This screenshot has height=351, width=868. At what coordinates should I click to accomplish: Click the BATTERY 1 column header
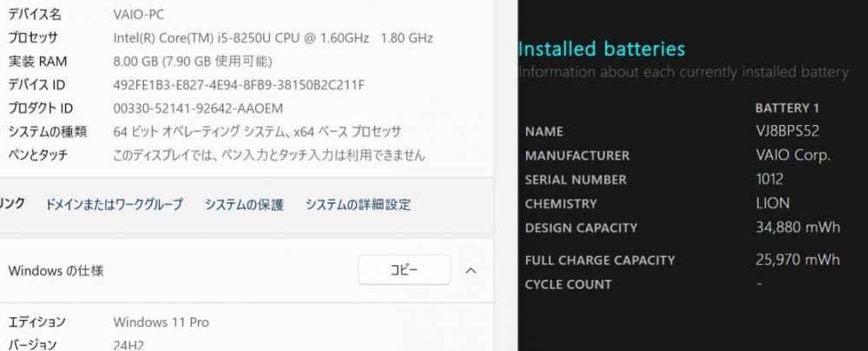click(x=787, y=108)
